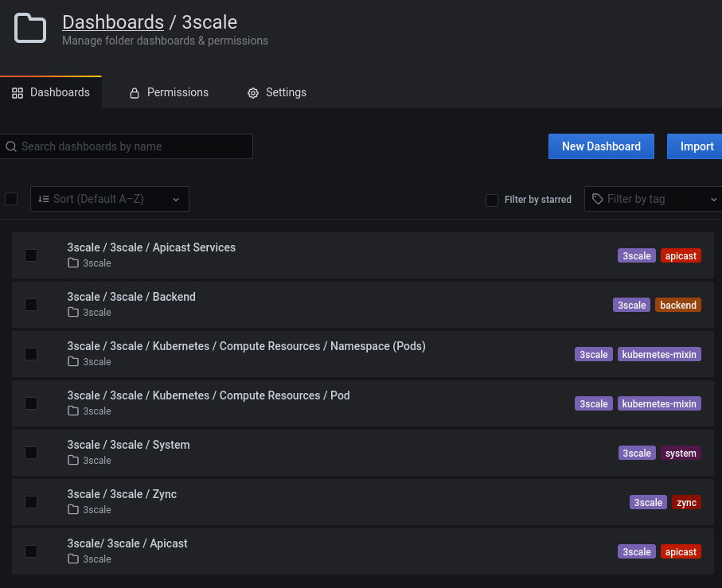This screenshot has height=588, width=722.
Task: Click the sort icon in Sort dropdown
Action: click(x=44, y=199)
